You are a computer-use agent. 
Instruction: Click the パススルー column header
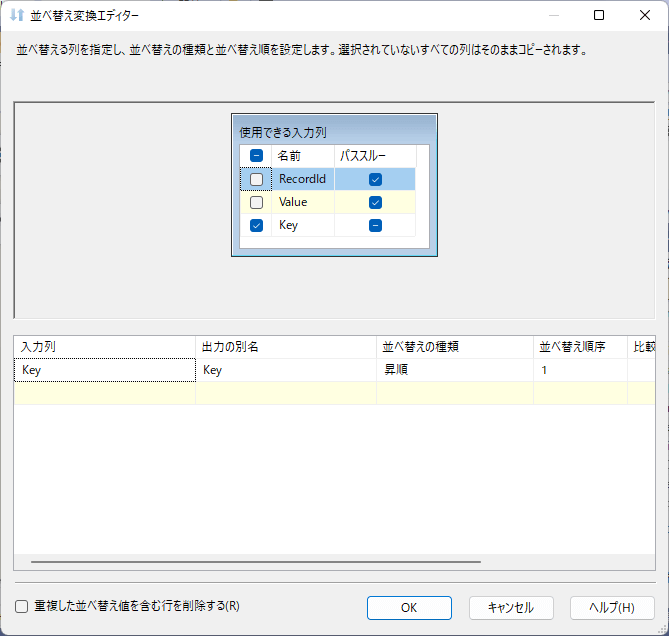(375, 156)
